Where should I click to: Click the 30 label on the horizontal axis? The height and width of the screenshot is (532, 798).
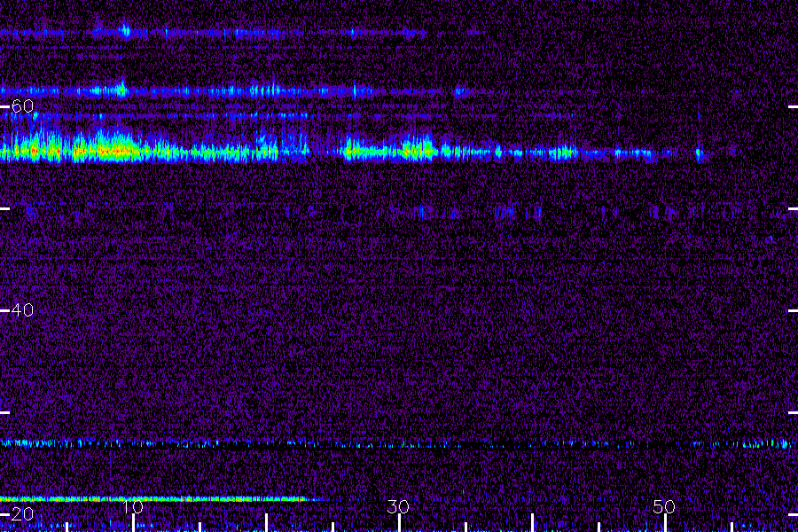[398, 506]
